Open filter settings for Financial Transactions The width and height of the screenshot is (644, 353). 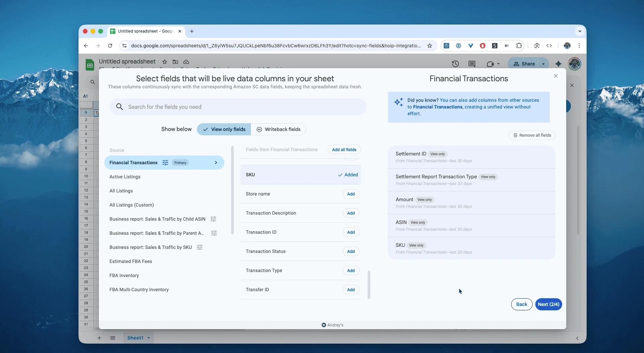click(165, 163)
